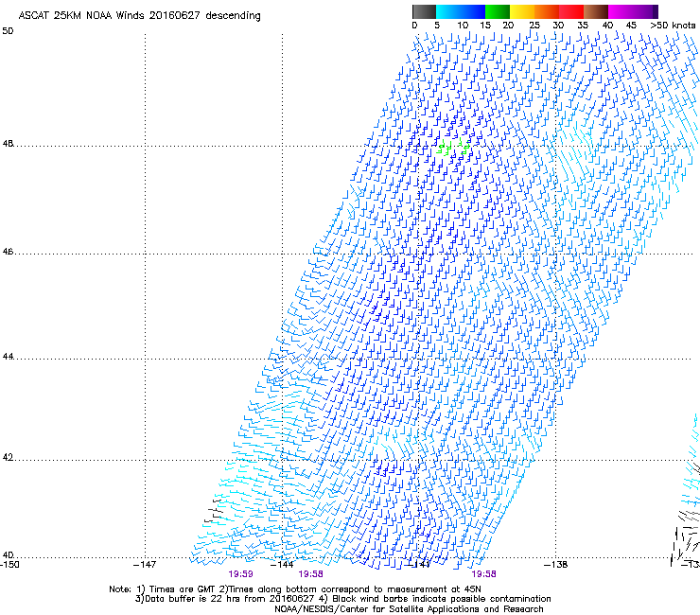The height and width of the screenshot is (615, 700).
Task: Click the red 30-35 knots color segment
Action: point(571,11)
